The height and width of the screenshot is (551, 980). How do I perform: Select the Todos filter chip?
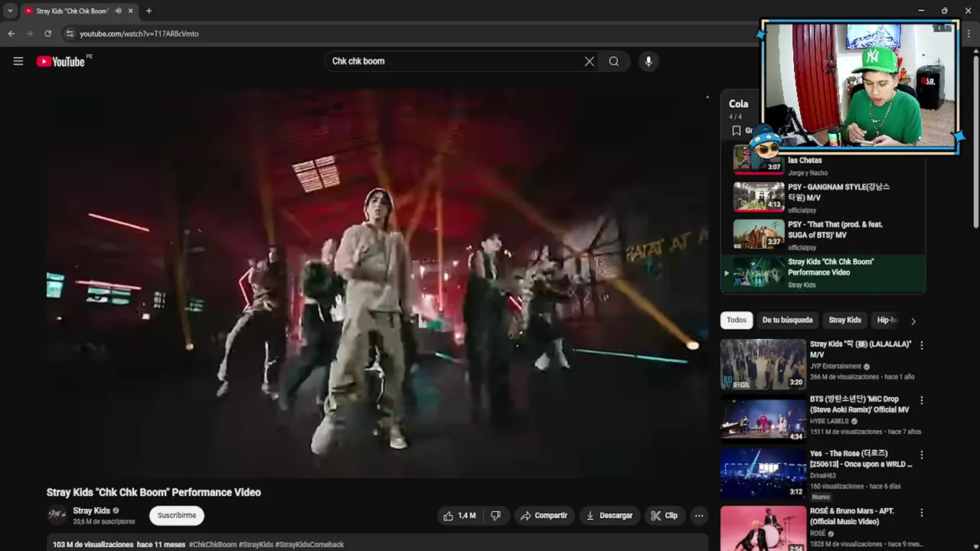point(737,321)
